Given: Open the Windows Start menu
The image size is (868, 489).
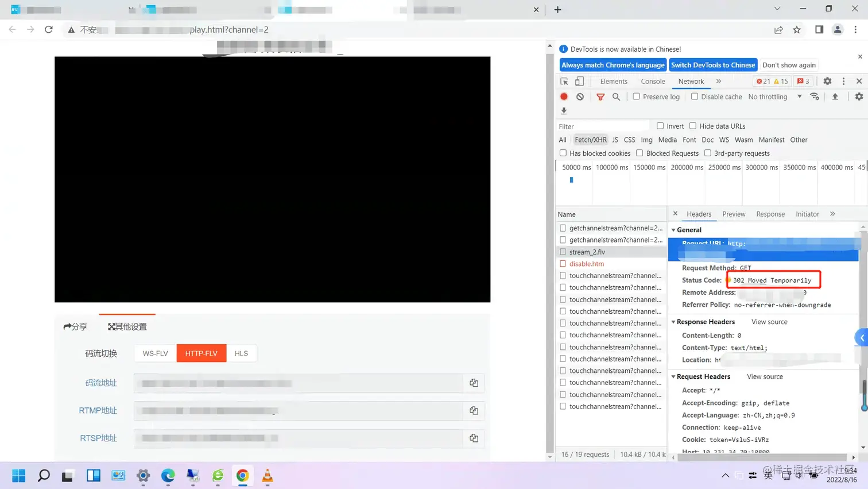Looking at the screenshot, I should pos(19,476).
